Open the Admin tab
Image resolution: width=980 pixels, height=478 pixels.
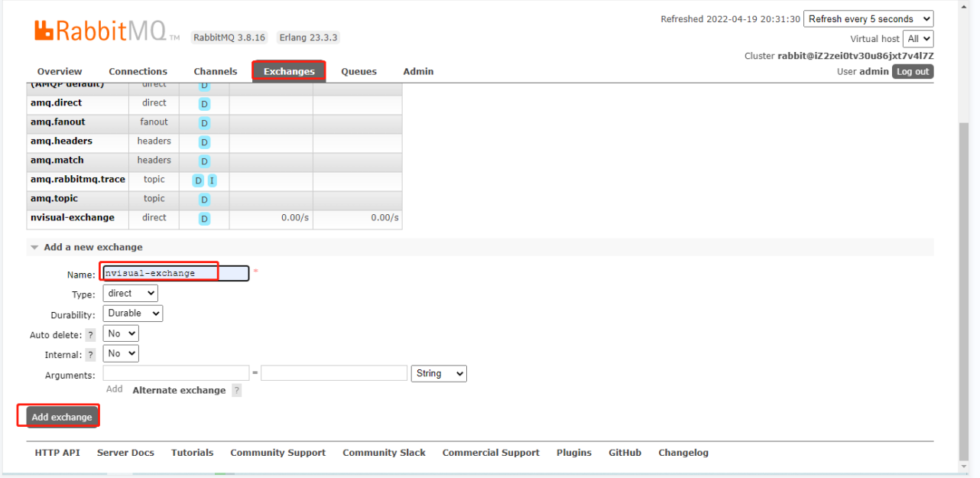tap(418, 71)
